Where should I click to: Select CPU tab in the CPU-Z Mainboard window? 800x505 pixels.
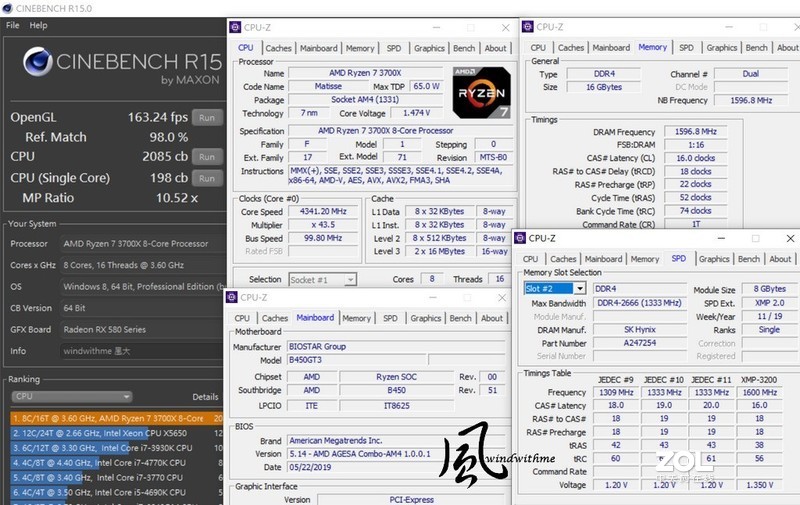(242, 318)
